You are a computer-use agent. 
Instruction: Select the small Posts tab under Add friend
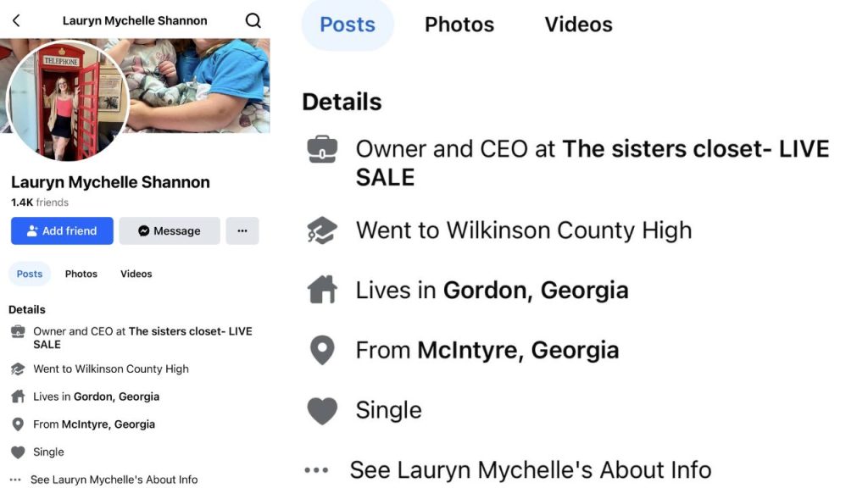coord(30,274)
